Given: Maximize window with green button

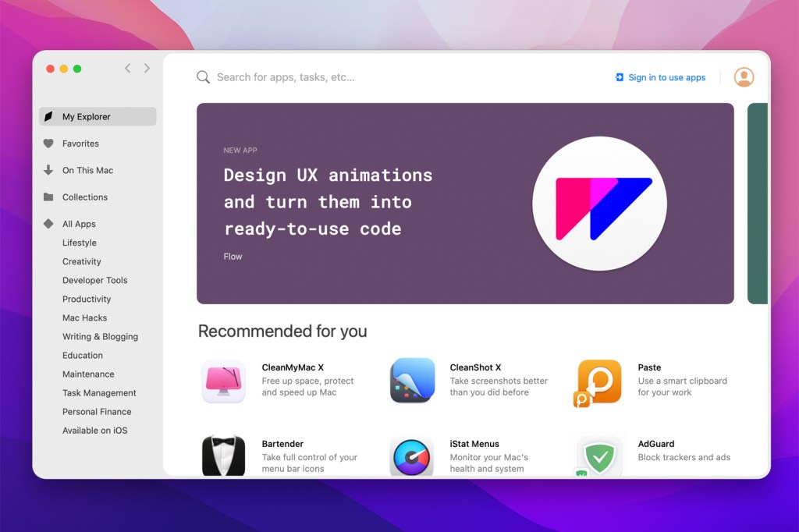Looking at the screenshot, I should point(77,69).
